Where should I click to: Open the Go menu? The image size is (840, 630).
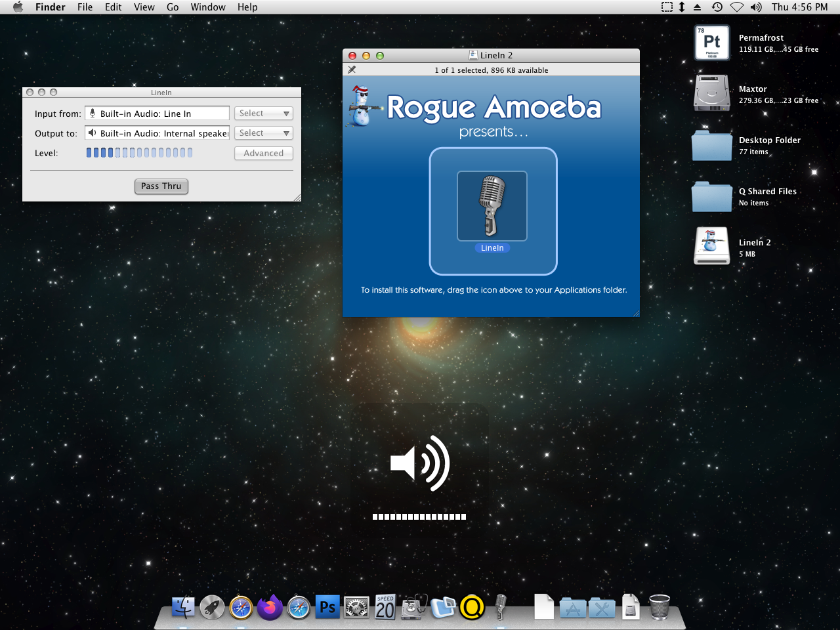pos(173,7)
